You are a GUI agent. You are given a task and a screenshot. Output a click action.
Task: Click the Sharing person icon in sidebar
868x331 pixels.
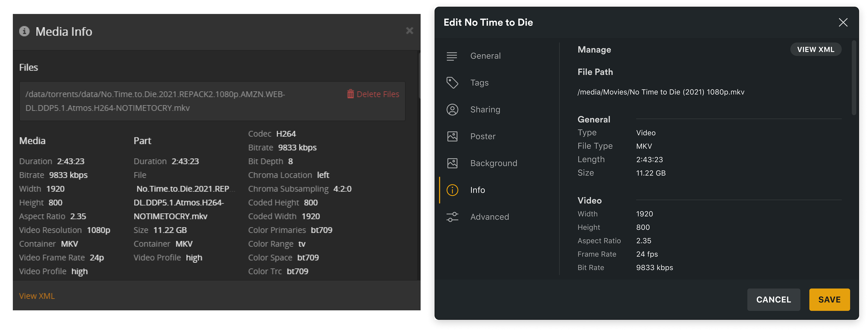(452, 109)
